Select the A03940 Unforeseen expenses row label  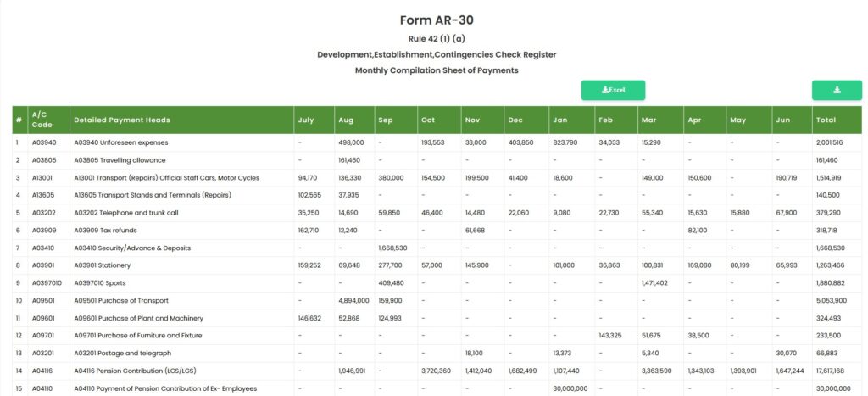120,142
